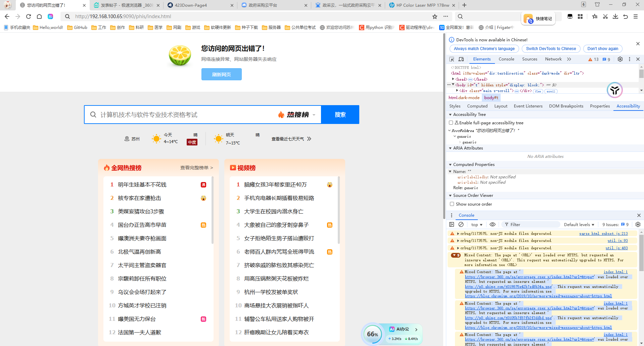
Task: Expand the first crbug/1173575 warning message
Action: pos(458,233)
